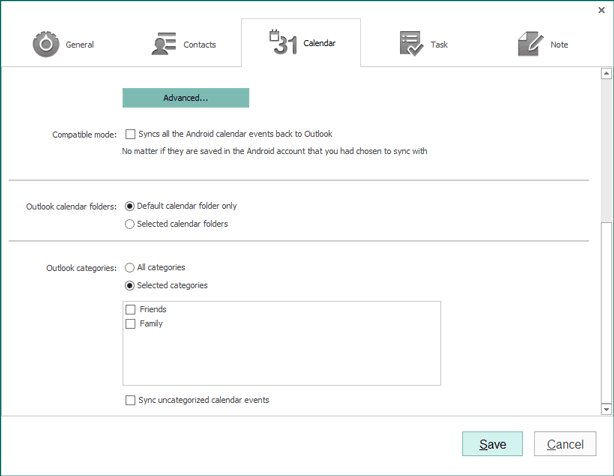Enable Android calendar sync back to Outlook
Viewport: 614px width, 476px height.
(x=130, y=134)
